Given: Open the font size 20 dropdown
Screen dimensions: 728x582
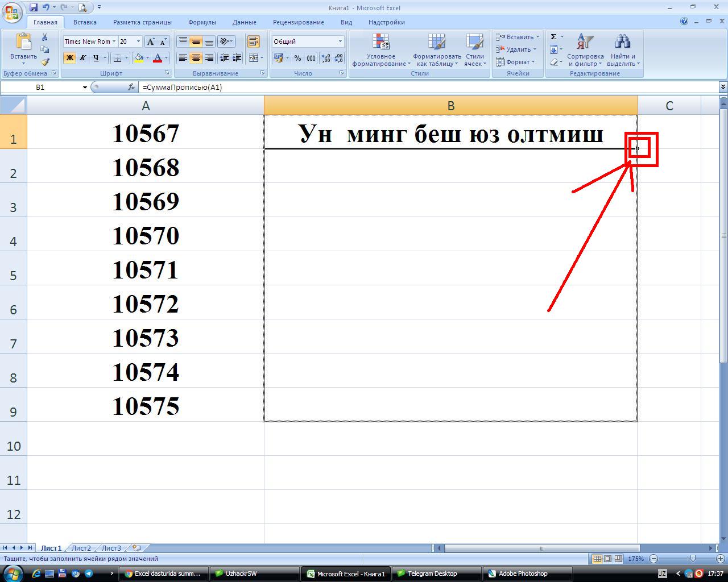Looking at the screenshot, I should [138, 41].
